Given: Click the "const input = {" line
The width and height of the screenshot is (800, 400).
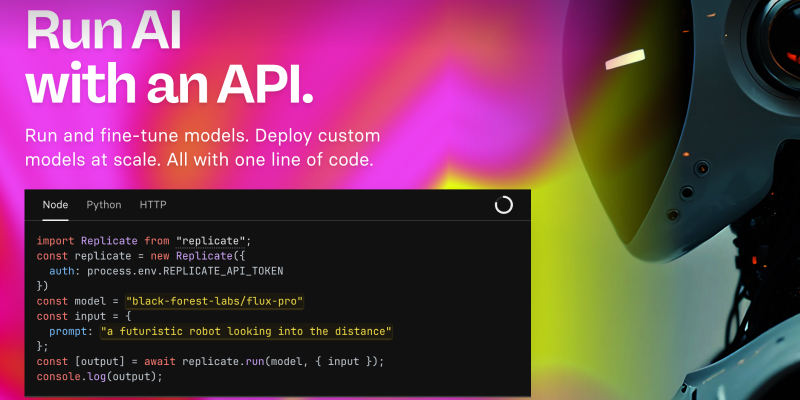Looking at the screenshot, I should pos(84,316).
